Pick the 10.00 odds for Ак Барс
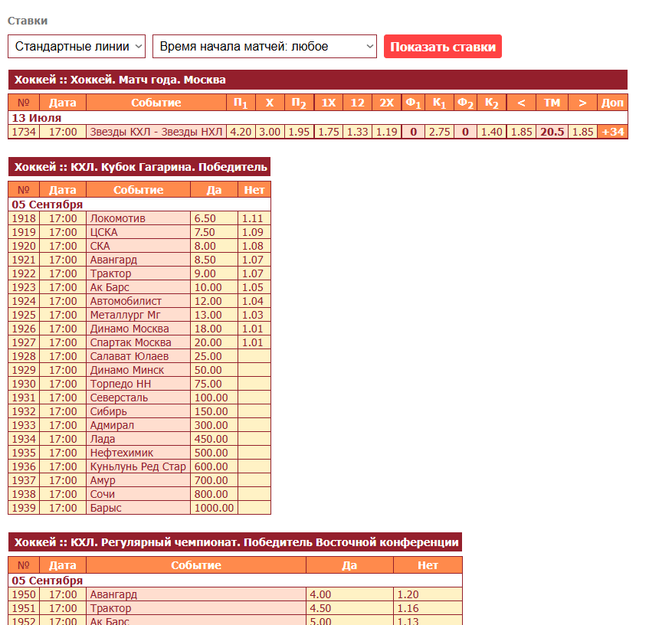The image size is (672, 625). point(214,287)
